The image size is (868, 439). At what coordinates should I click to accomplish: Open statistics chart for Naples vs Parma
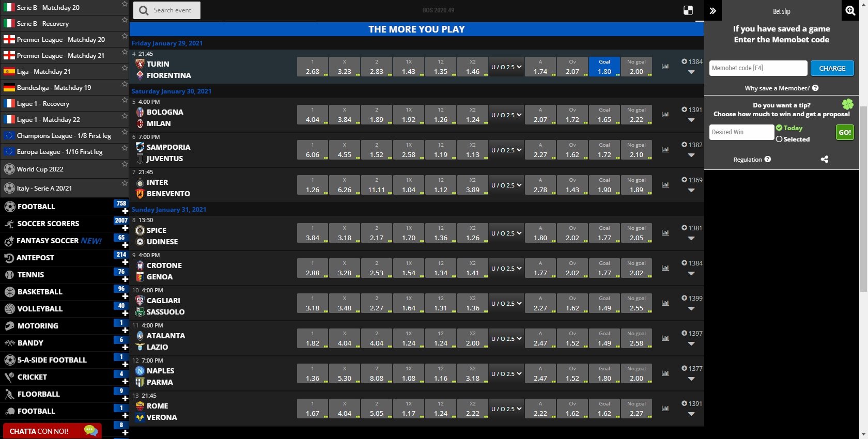665,373
